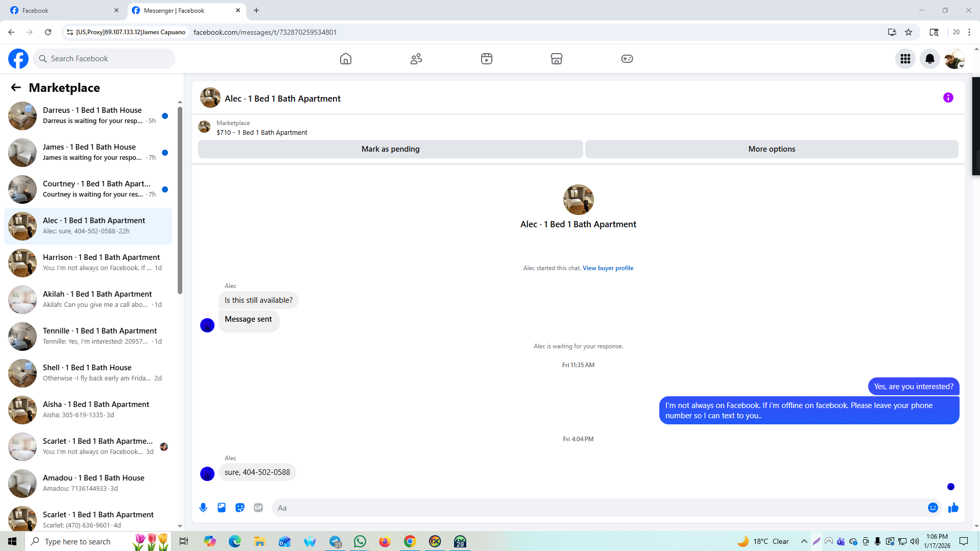Screen dimensions: 980x551
Task: Open the View buyer profile link
Action: click(x=608, y=268)
